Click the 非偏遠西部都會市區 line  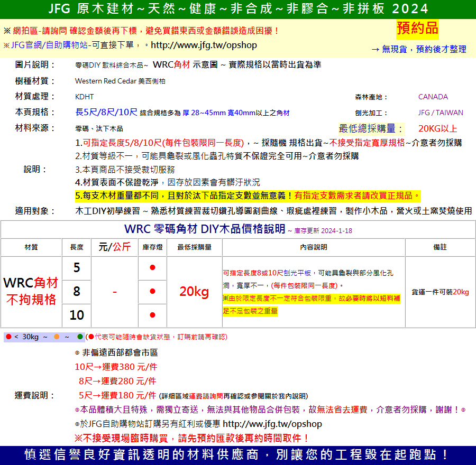116,353
